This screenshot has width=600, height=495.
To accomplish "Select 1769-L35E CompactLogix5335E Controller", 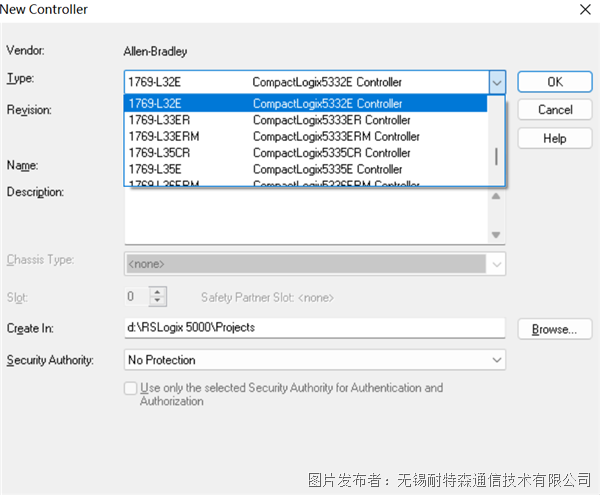I will tap(305, 169).
